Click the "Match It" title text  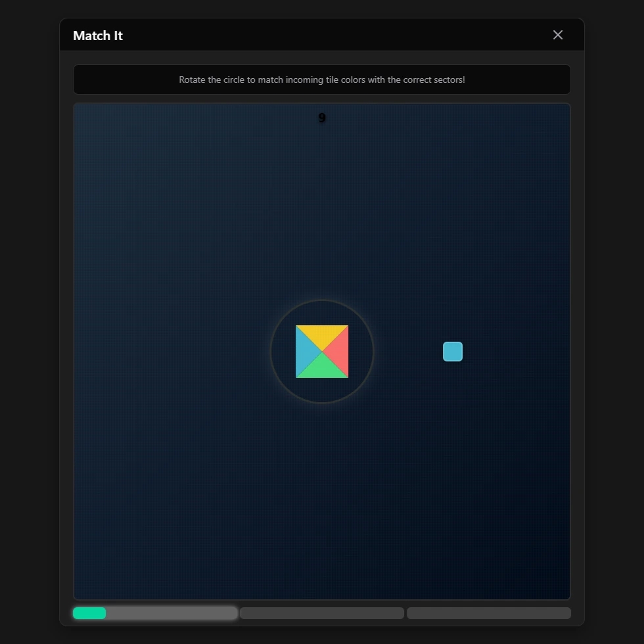click(98, 35)
